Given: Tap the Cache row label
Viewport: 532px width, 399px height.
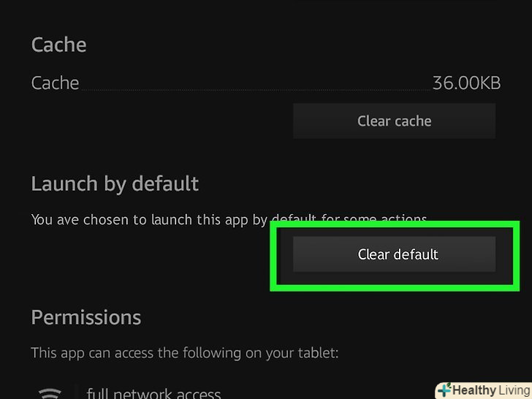Looking at the screenshot, I should click(x=55, y=83).
